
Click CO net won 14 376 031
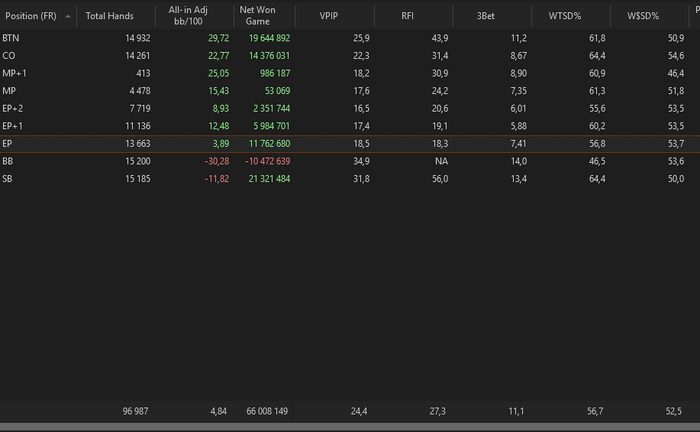click(x=269, y=56)
